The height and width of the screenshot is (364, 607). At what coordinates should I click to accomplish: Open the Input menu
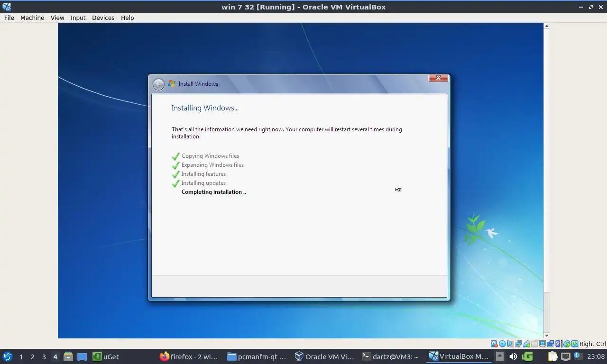[x=78, y=18]
